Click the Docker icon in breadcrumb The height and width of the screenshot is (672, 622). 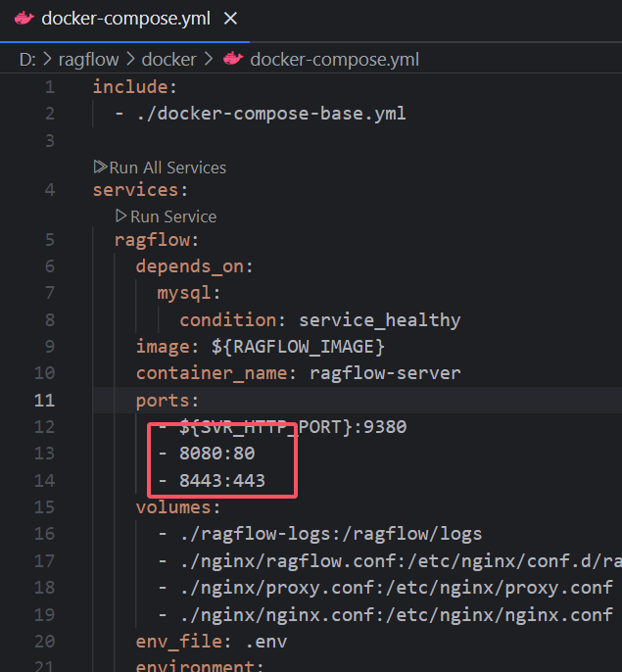click(x=233, y=59)
